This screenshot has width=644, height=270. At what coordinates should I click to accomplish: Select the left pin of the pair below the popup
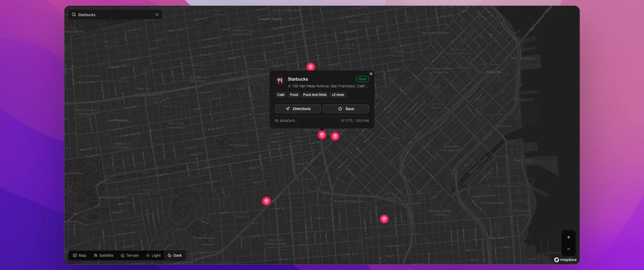tap(322, 135)
